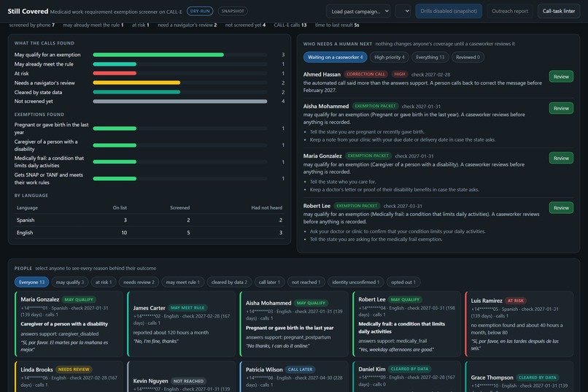Click the CALL-E calls 13 stat
This screenshot has width=588, height=392.
pyautogui.click(x=290, y=25)
